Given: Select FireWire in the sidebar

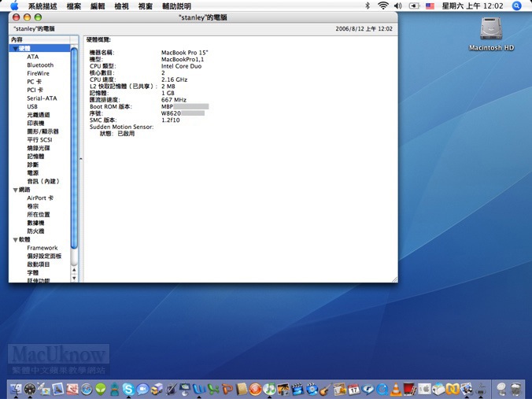Looking at the screenshot, I should tap(38, 73).
